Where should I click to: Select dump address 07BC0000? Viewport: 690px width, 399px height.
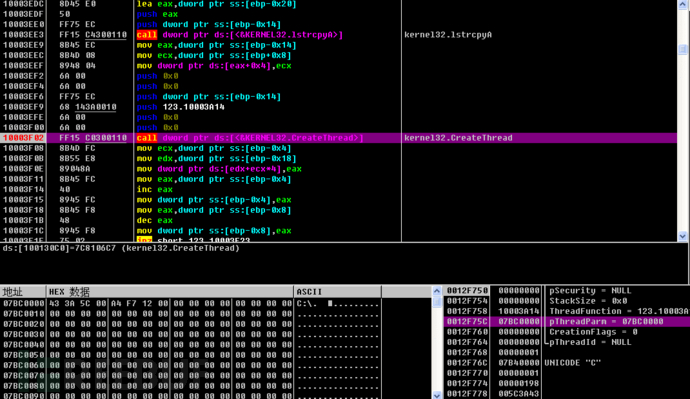(x=23, y=304)
